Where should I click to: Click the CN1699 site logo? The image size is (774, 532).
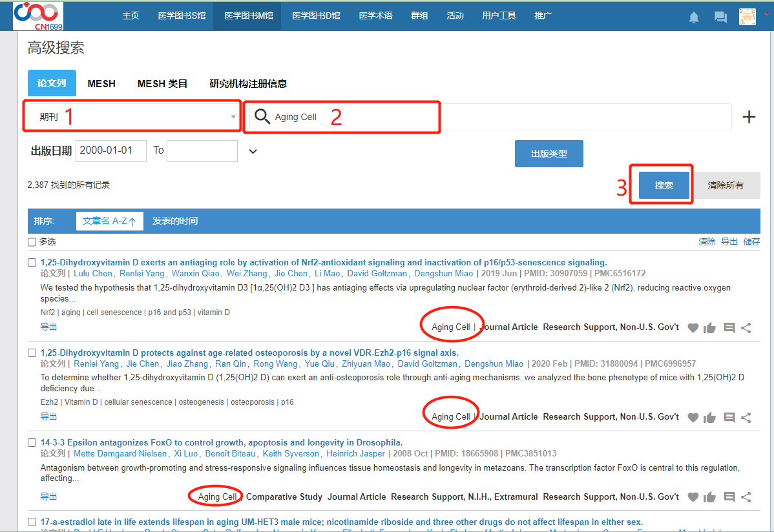point(35,15)
